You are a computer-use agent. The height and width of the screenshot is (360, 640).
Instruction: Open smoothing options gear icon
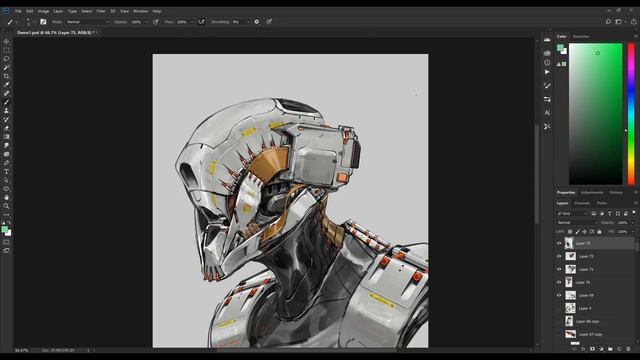[257, 22]
